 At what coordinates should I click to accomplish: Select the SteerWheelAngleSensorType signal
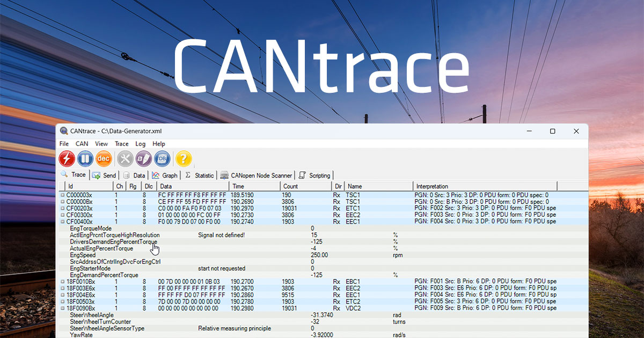[x=107, y=328]
